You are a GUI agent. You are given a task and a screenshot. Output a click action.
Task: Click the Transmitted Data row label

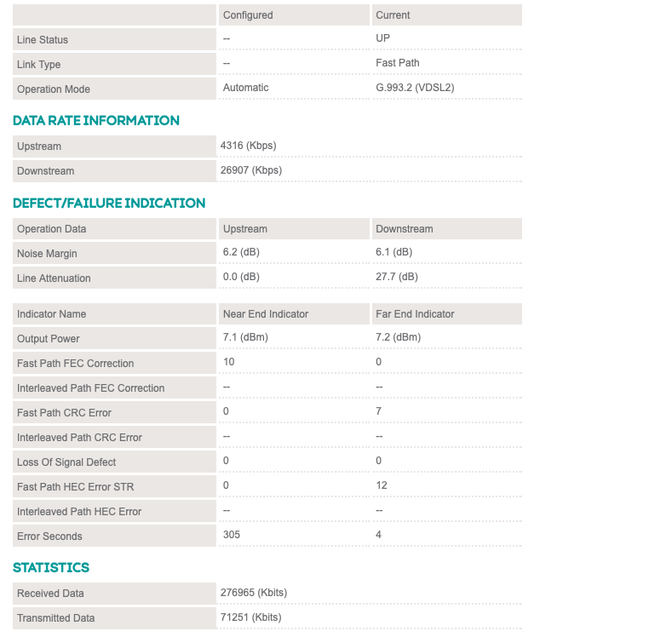56,618
